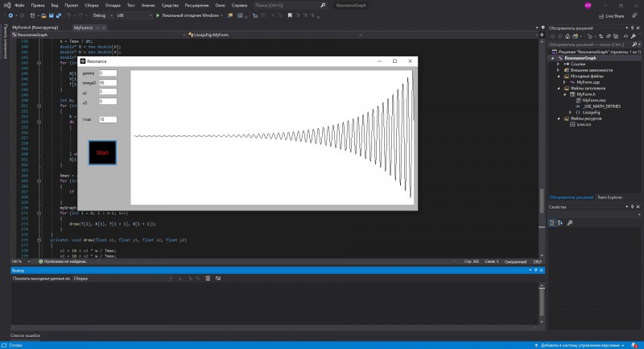Click the tmax input field in Resonance
Screen dimensions: 644x349
[108, 119]
